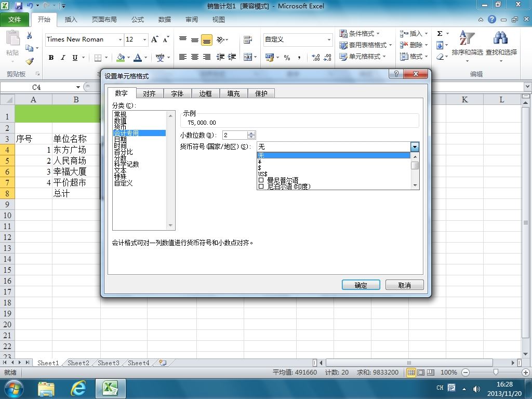Click the decimal places input field
Viewport: 532px width, 399px height.
235,135
